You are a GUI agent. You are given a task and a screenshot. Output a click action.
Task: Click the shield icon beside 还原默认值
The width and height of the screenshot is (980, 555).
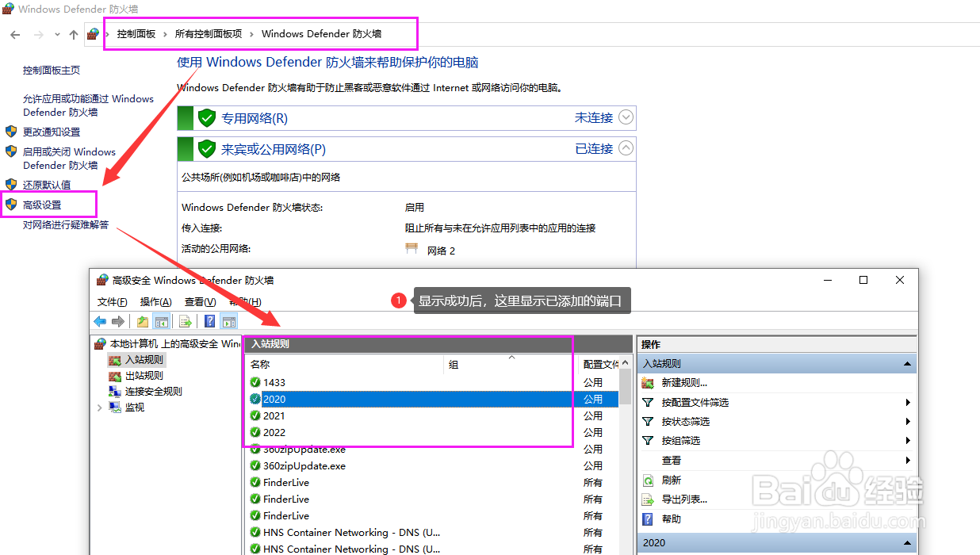tap(11, 185)
